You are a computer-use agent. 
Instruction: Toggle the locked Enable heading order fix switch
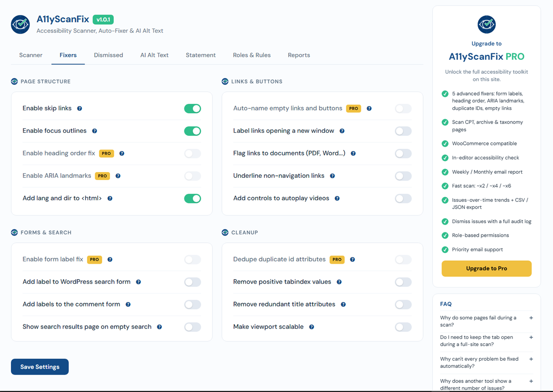(x=193, y=153)
